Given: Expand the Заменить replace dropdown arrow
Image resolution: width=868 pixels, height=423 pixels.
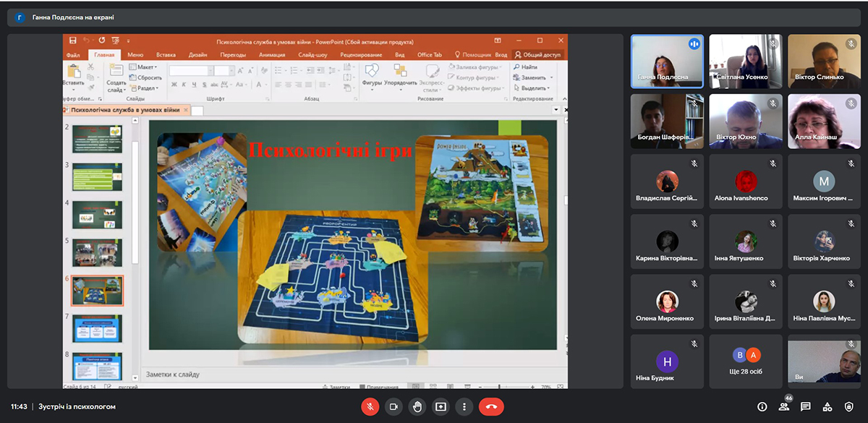Looking at the screenshot, I should pos(551,77).
